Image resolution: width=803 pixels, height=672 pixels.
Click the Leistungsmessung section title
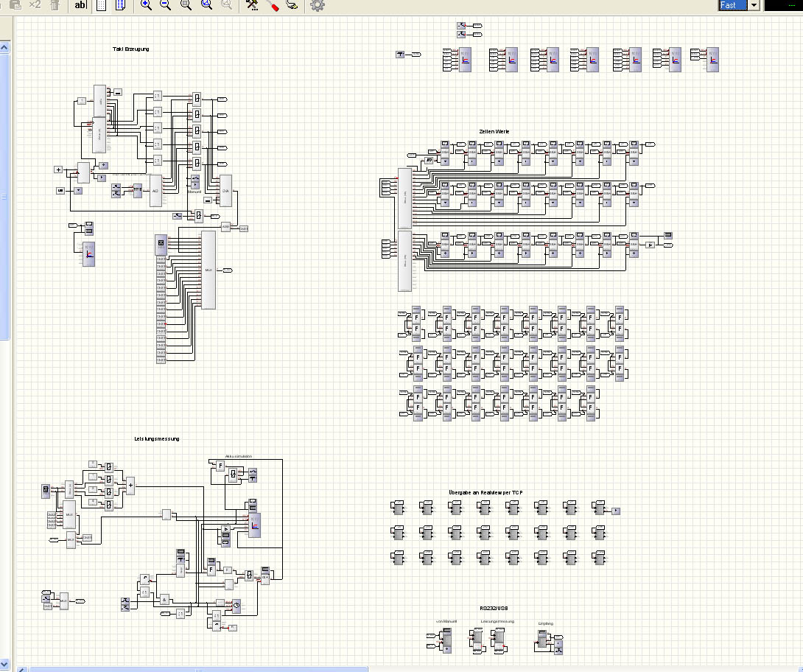(157, 439)
